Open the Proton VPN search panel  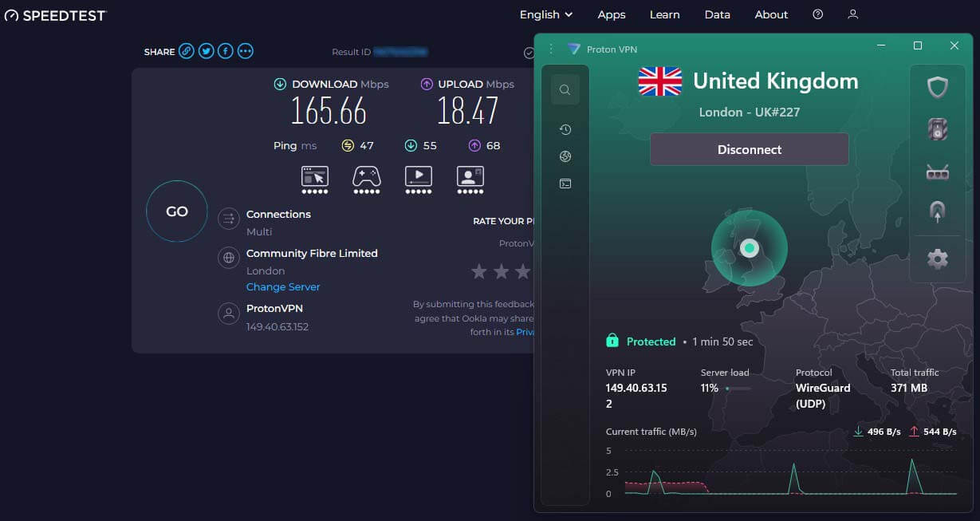pyautogui.click(x=565, y=89)
